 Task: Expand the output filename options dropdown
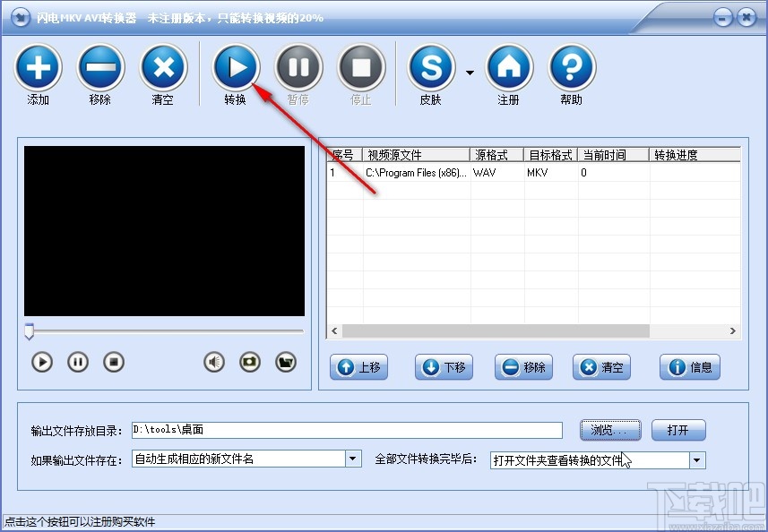tap(352, 459)
